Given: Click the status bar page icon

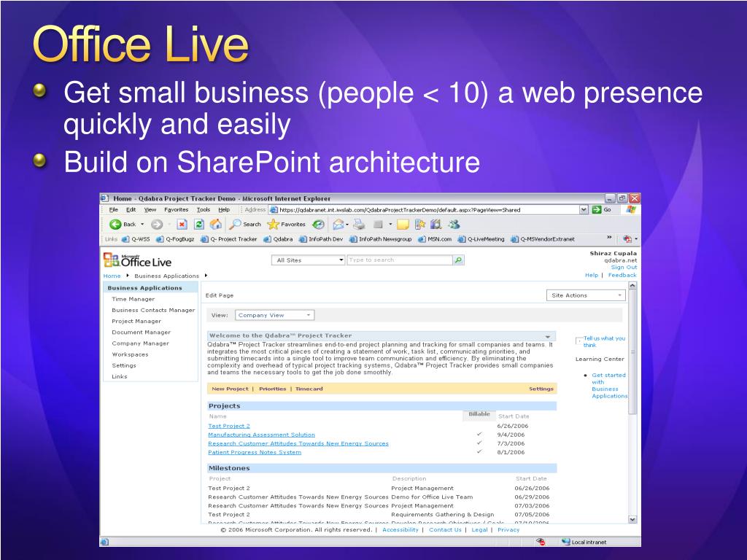Looking at the screenshot, I should coord(105,542).
